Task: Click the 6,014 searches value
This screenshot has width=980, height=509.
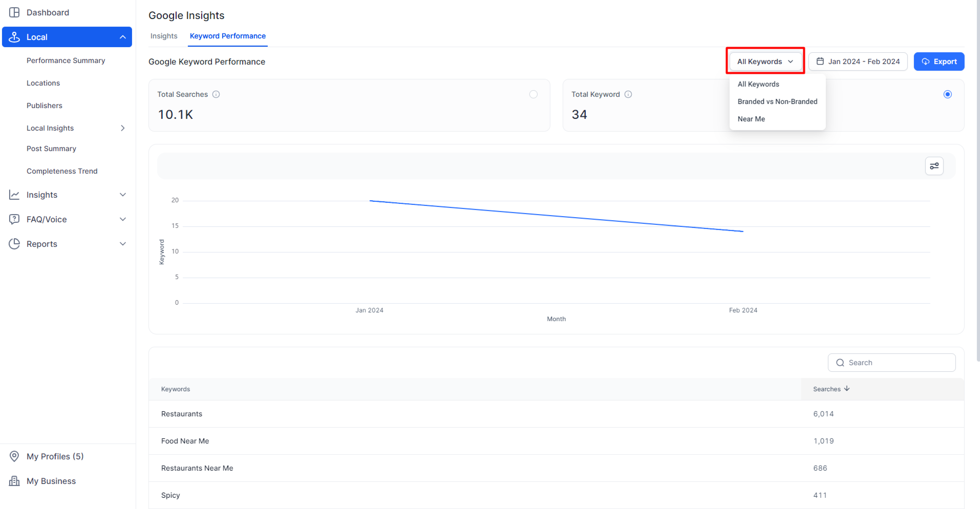Action: 823,414
